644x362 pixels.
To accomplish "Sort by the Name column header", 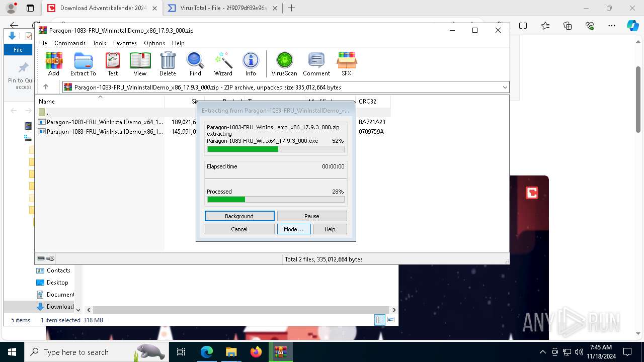I will tap(101, 101).
